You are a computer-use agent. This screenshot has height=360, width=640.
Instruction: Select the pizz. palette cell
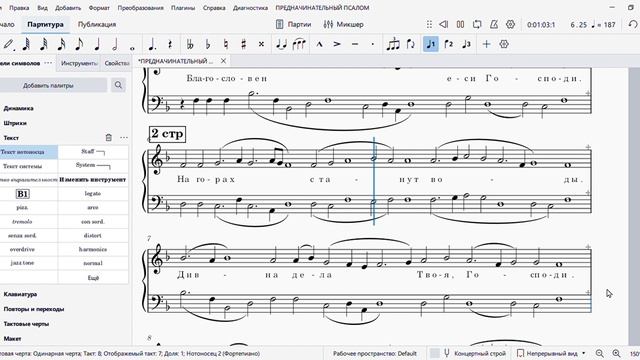click(x=22, y=208)
